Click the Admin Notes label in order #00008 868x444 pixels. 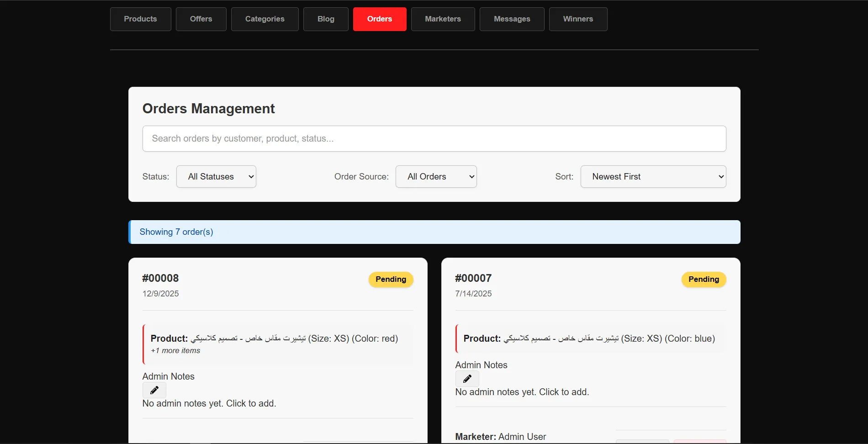click(169, 376)
